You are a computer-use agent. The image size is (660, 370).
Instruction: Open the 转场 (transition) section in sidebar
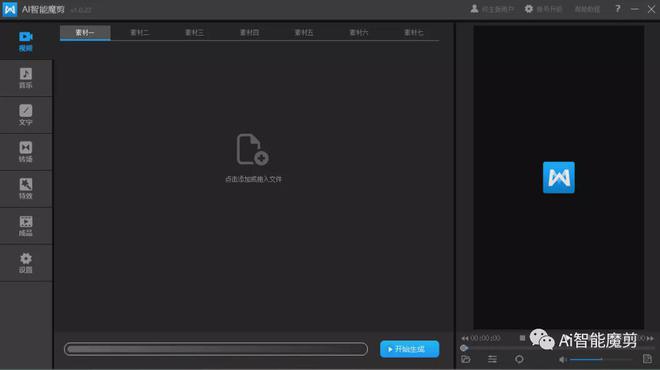(x=26, y=152)
